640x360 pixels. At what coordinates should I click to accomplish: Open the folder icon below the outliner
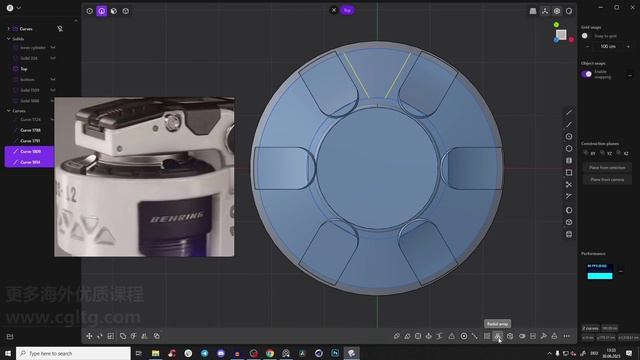[10, 336]
